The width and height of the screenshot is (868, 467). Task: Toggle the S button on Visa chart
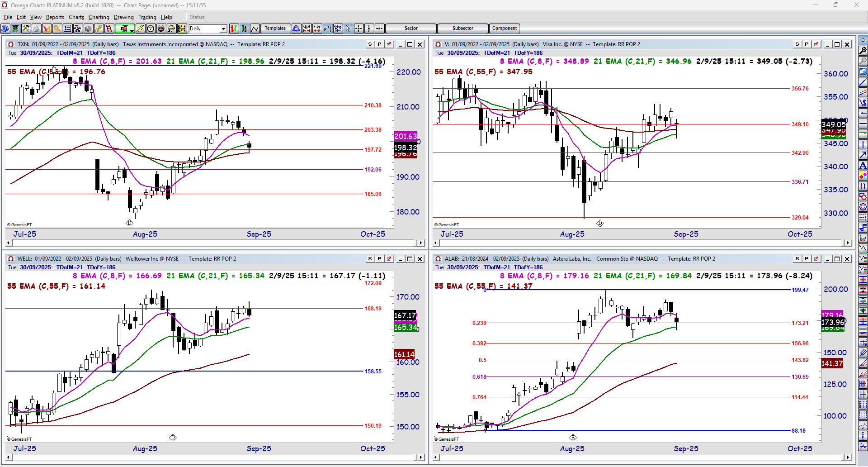797,44
